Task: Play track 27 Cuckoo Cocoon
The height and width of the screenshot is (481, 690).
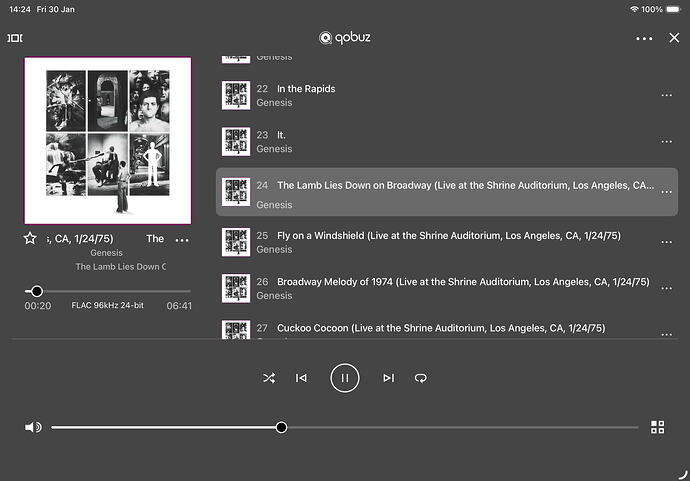Action: pyautogui.click(x=447, y=329)
